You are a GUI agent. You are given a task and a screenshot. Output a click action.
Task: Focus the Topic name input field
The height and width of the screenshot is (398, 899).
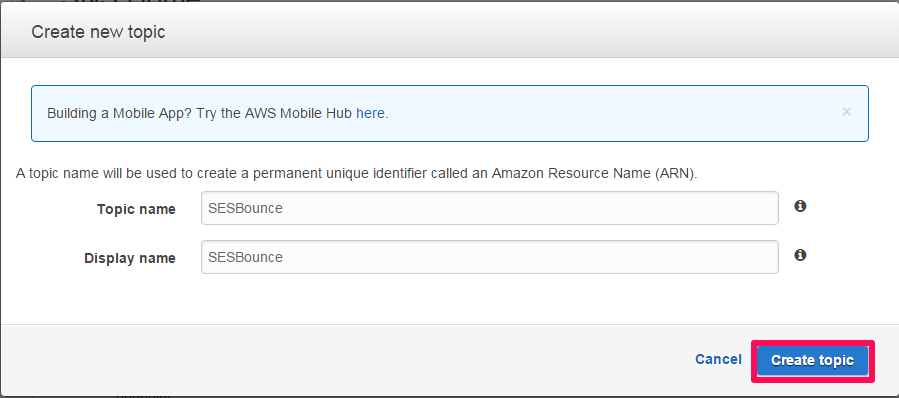point(490,208)
